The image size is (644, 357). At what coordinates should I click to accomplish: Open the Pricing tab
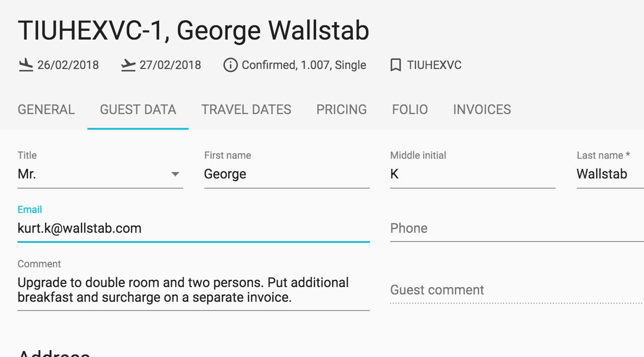[x=341, y=109]
